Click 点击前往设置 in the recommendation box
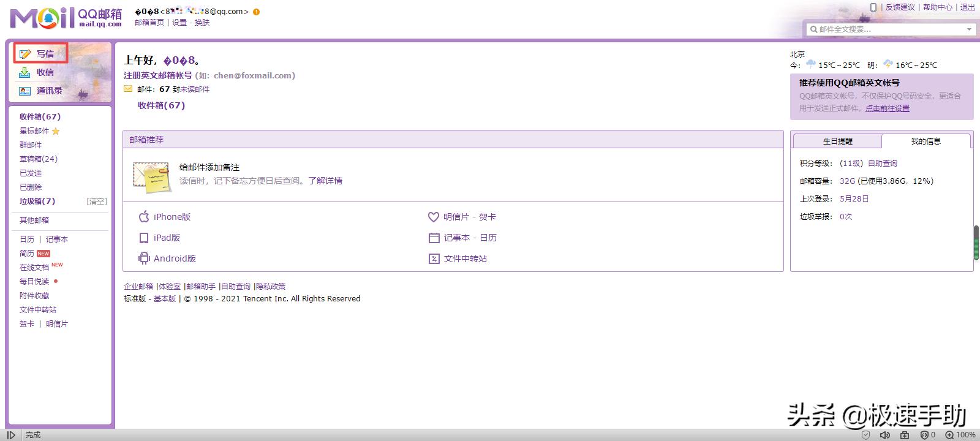Viewport: 980px width, 441px height. point(888,108)
